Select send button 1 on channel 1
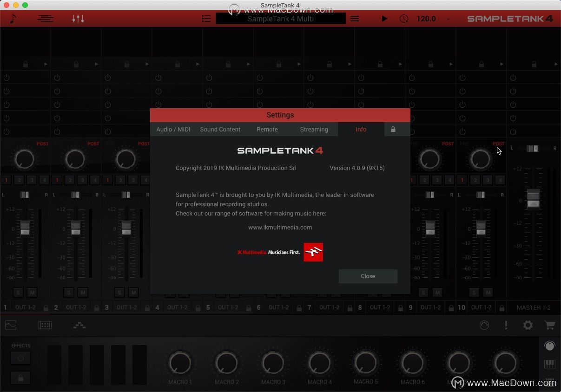561x392 pixels. (7, 180)
